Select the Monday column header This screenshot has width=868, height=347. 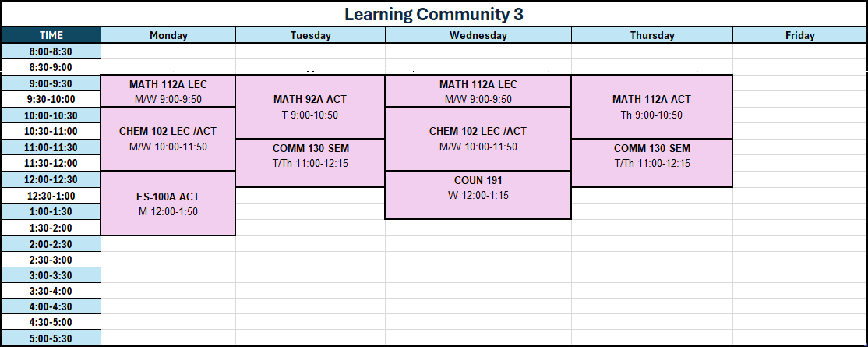(168, 35)
